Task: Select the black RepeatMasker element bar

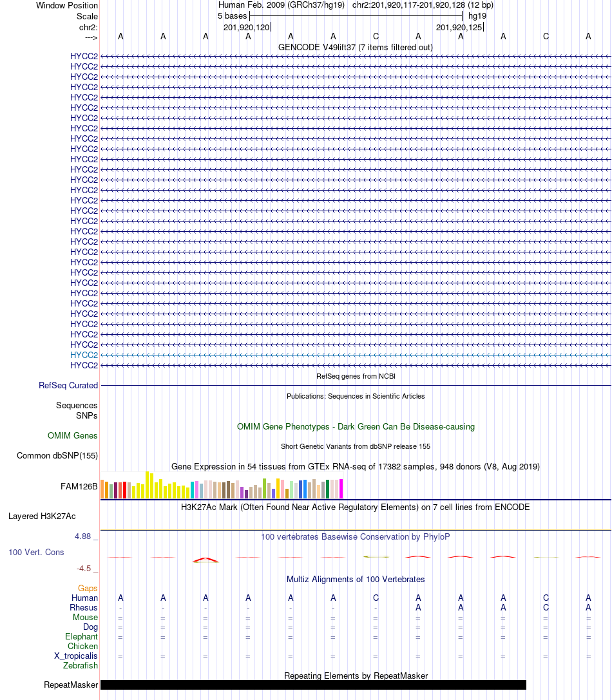Action: pyautogui.click(x=313, y=685)
